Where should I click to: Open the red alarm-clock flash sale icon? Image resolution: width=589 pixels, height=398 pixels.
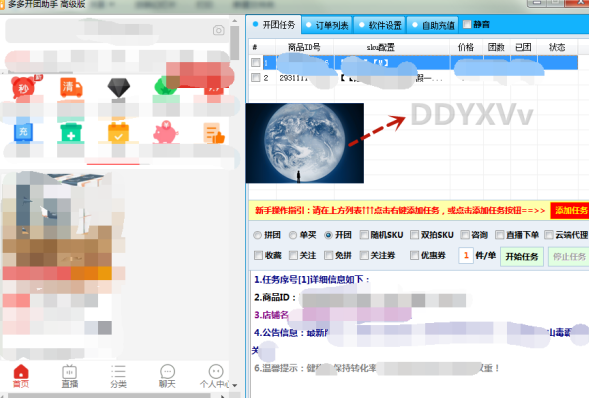click(x=23, y=87)
